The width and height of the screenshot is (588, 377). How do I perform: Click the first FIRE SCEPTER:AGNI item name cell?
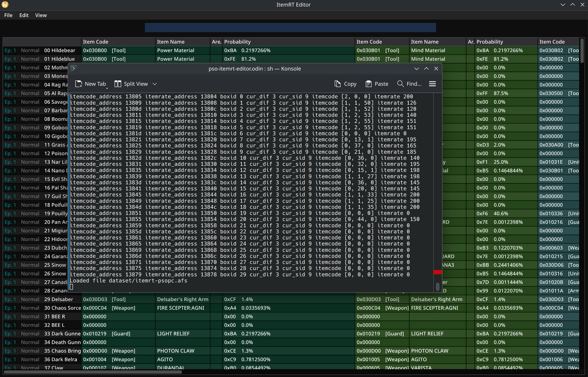pos(183,308)
